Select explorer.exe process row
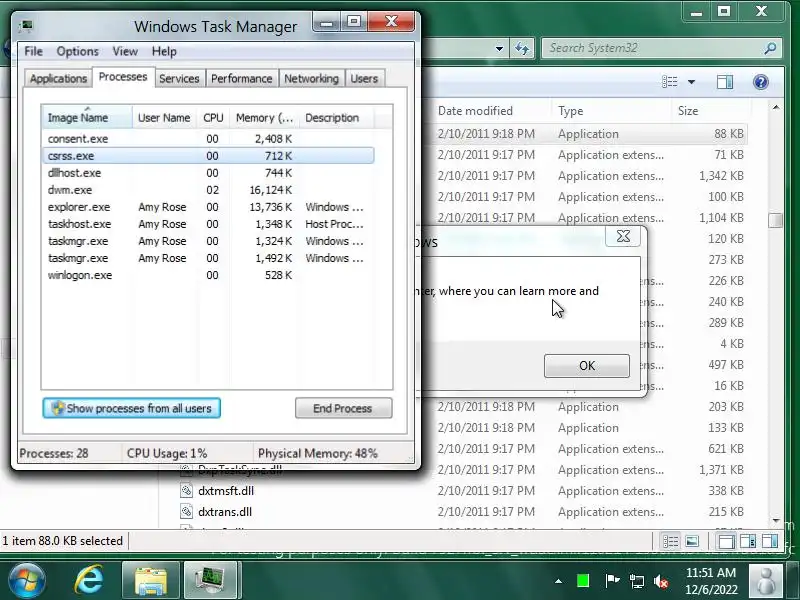The height and width of the screenshot is (600, 800). tap(209, 207)
